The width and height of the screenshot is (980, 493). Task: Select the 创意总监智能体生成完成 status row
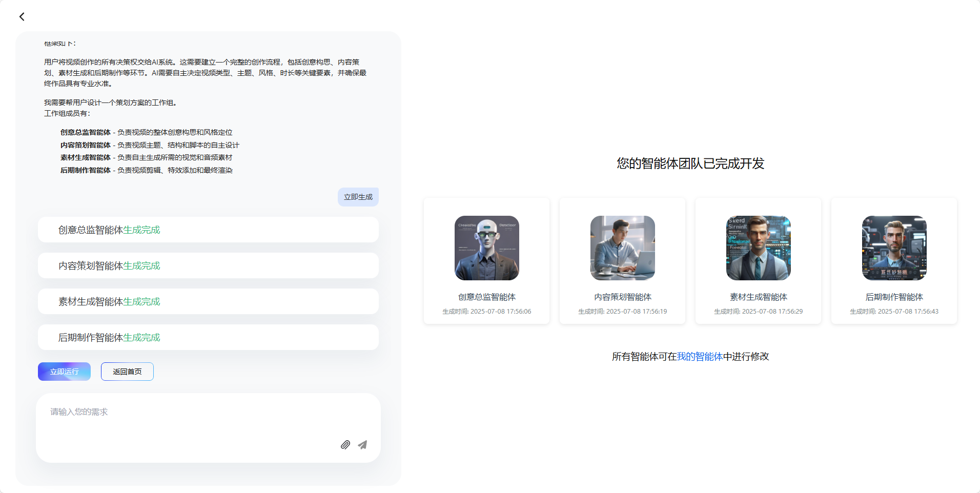(208, 230)
